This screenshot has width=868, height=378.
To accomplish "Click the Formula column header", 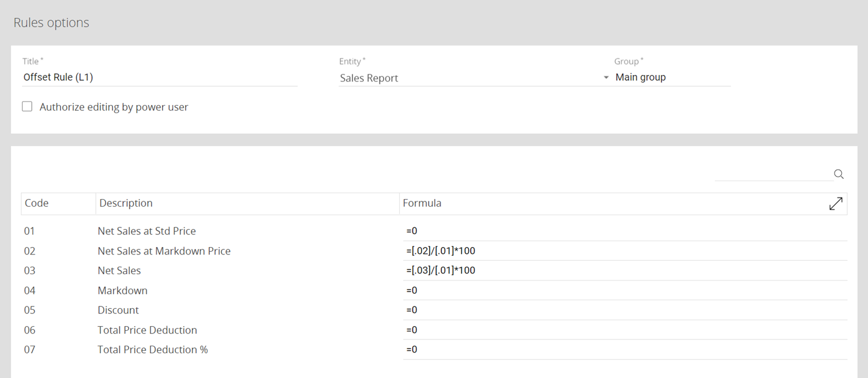I will tap(422, 203).
